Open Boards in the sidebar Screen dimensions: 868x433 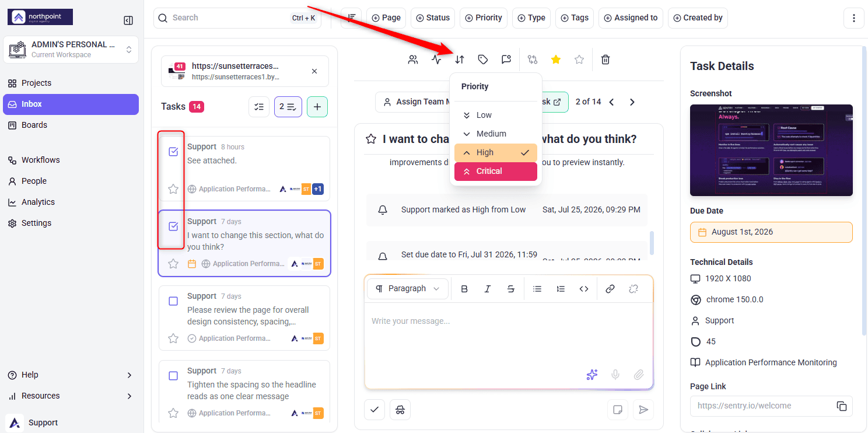(x=71, y=125)
